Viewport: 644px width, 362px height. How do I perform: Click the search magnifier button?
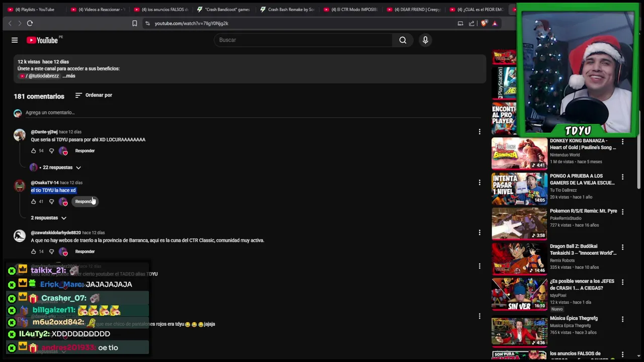point(403,40)
